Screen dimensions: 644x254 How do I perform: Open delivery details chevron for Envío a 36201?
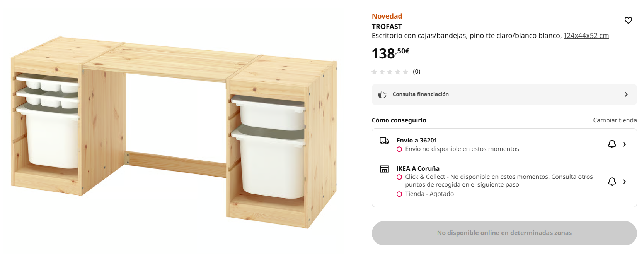(624, 144)
